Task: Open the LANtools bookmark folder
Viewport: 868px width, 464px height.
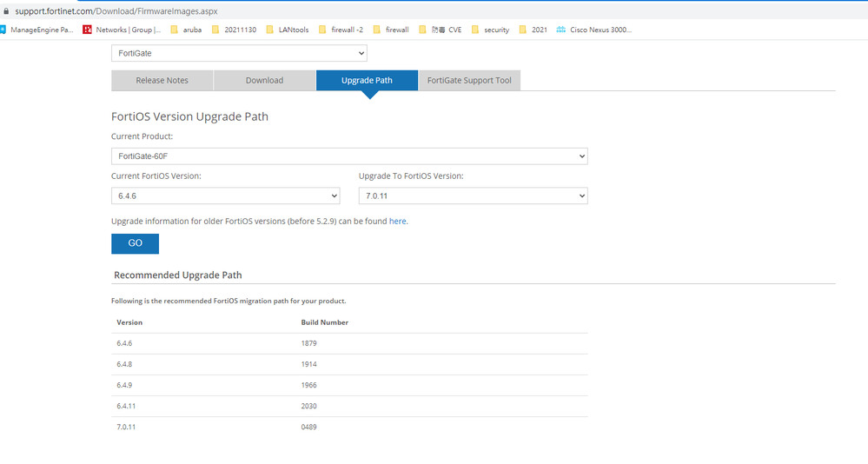Action: 288,30
